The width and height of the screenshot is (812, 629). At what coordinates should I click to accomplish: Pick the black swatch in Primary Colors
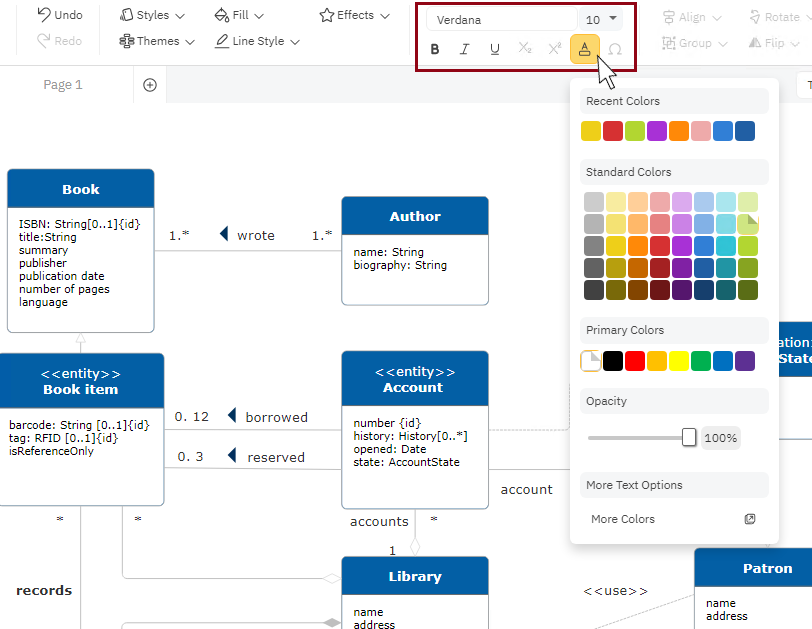(613, 361)
